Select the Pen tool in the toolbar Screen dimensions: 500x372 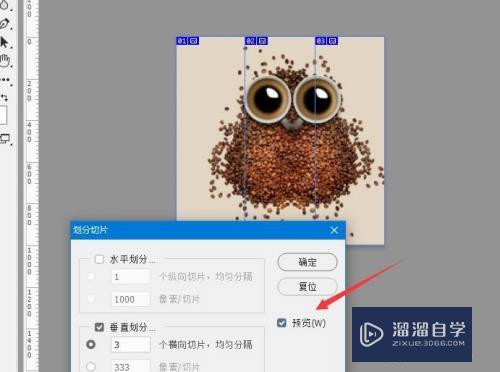(x=5, y=24)
